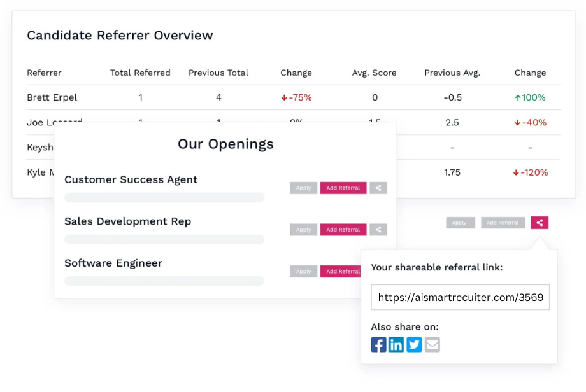Image resolution: width=586 pixels, height=392 pixels.
Task: Click Apply for Customer Success Agent
Action: pyautogui.click(x=303, y=188)
